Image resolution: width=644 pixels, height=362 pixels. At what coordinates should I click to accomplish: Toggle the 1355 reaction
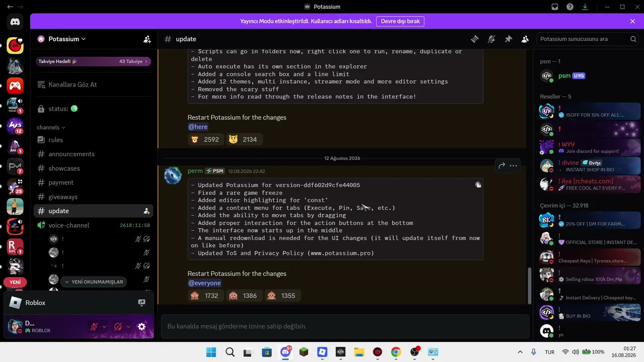tap(282, 296)
